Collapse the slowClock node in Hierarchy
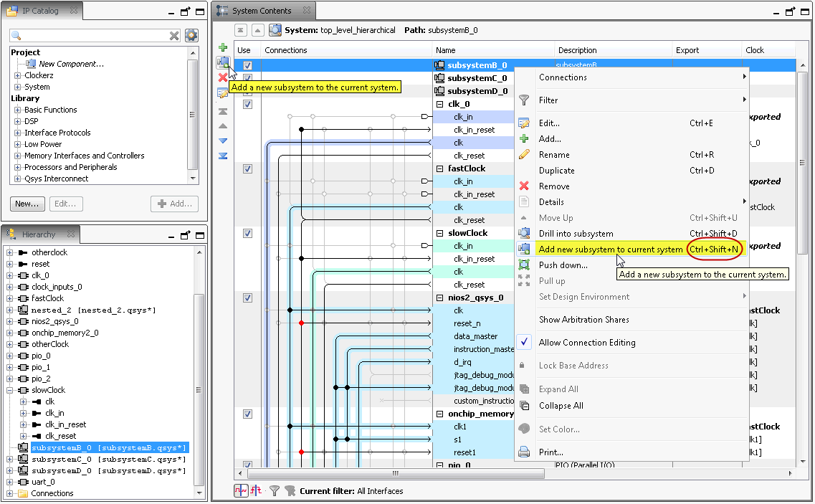This screenshot has width=815, height=504. [x=10, y=390]
